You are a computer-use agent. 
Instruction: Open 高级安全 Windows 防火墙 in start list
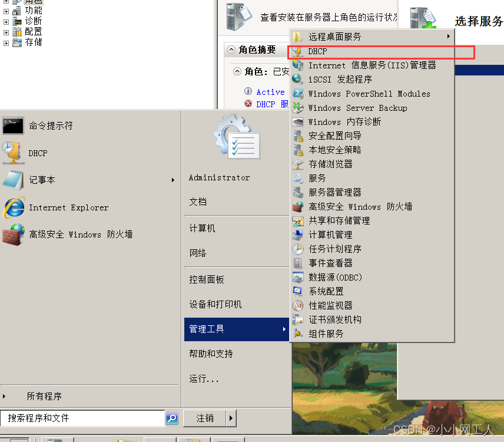click(90, 235)
